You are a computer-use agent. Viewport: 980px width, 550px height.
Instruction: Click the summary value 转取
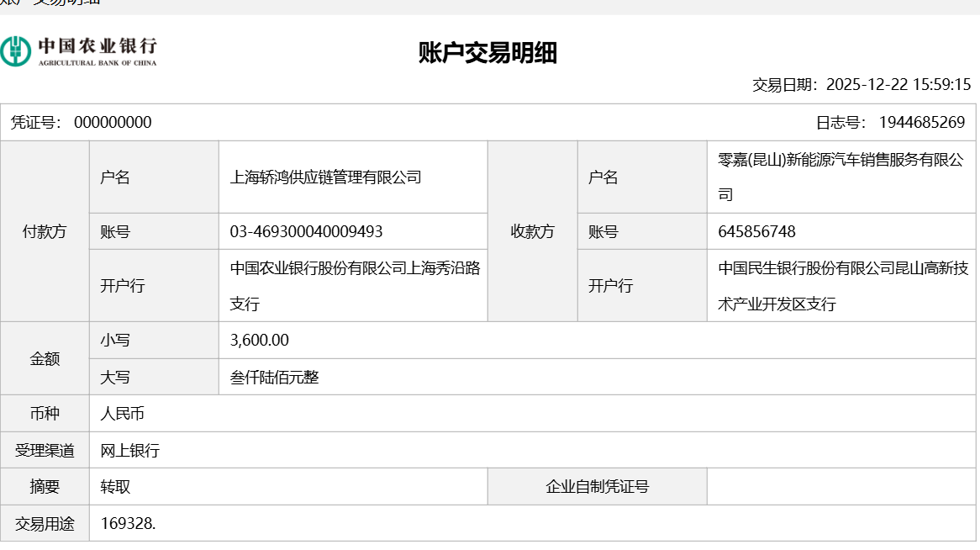pos(116,487)
